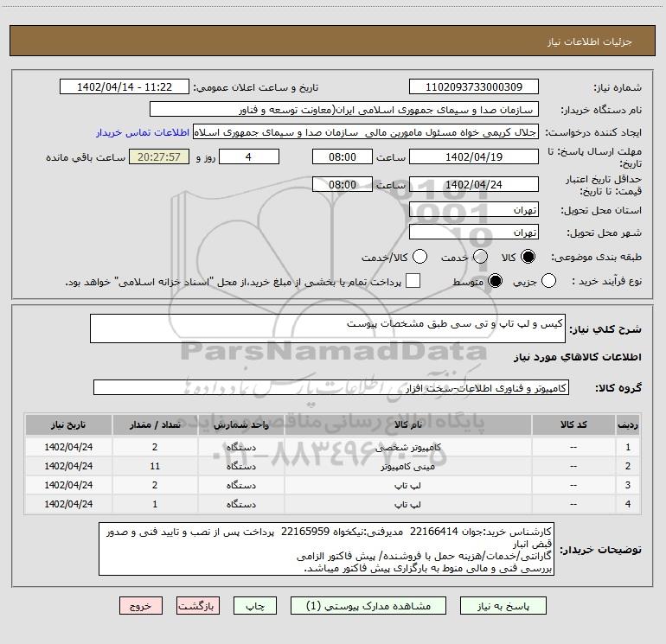Open the اطلاعات تماس خریدار link
666x644 pixels.
pyautogui.click(x=143, y=132)
